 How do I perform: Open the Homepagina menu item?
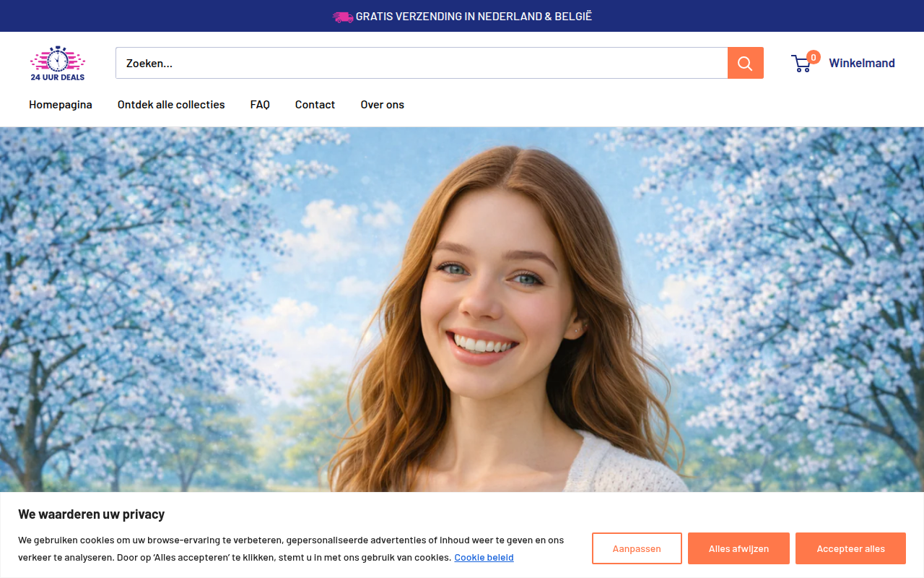[61, 105]
